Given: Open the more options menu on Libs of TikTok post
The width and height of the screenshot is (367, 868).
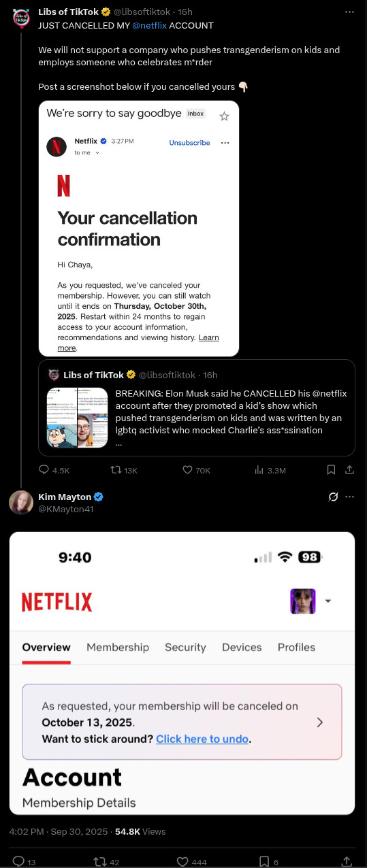Looking at the screenshot, I should pyautogui.click(x=349, y=12).
